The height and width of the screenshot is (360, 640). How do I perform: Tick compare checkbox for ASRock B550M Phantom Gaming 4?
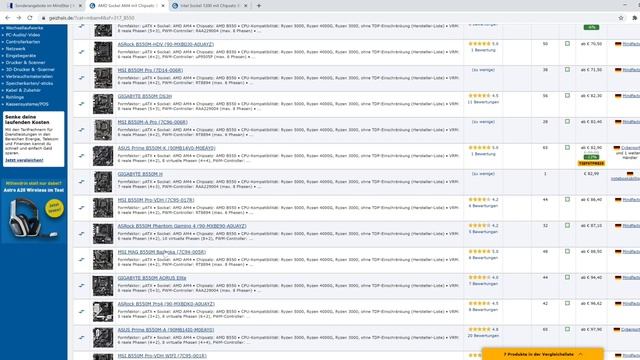[x=567, y=225]
